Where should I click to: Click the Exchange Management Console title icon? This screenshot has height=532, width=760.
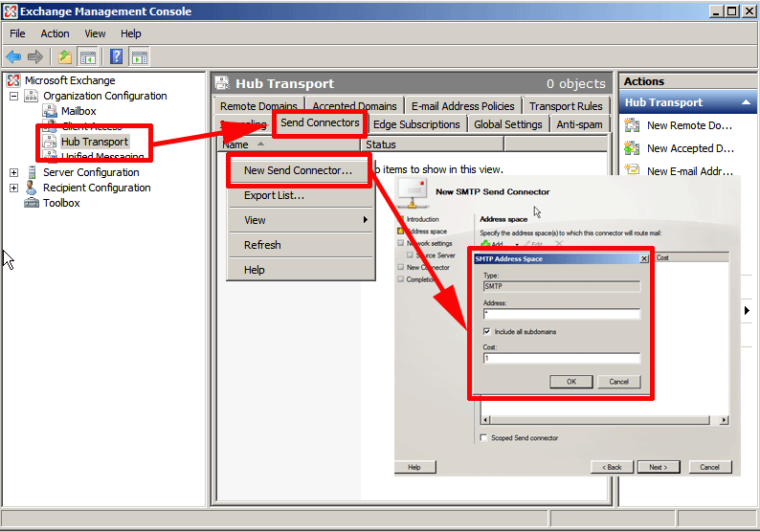[x=11, y=11]
